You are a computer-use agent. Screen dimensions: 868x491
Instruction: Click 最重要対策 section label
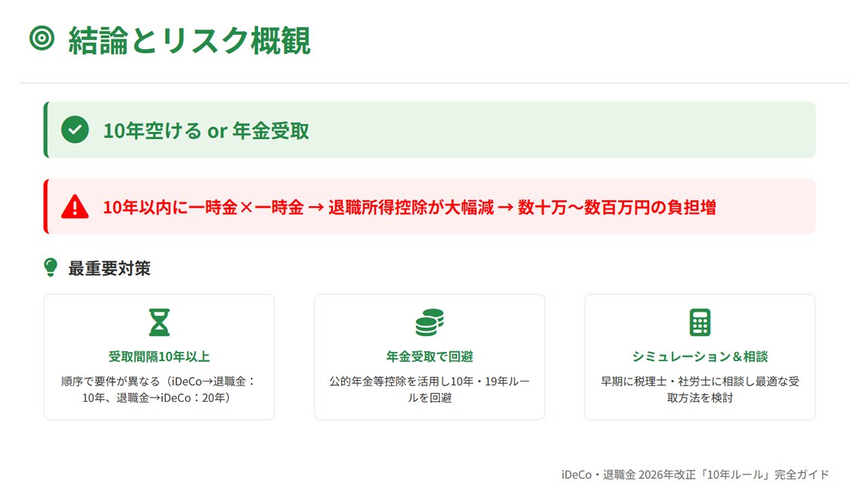(108, 267)
